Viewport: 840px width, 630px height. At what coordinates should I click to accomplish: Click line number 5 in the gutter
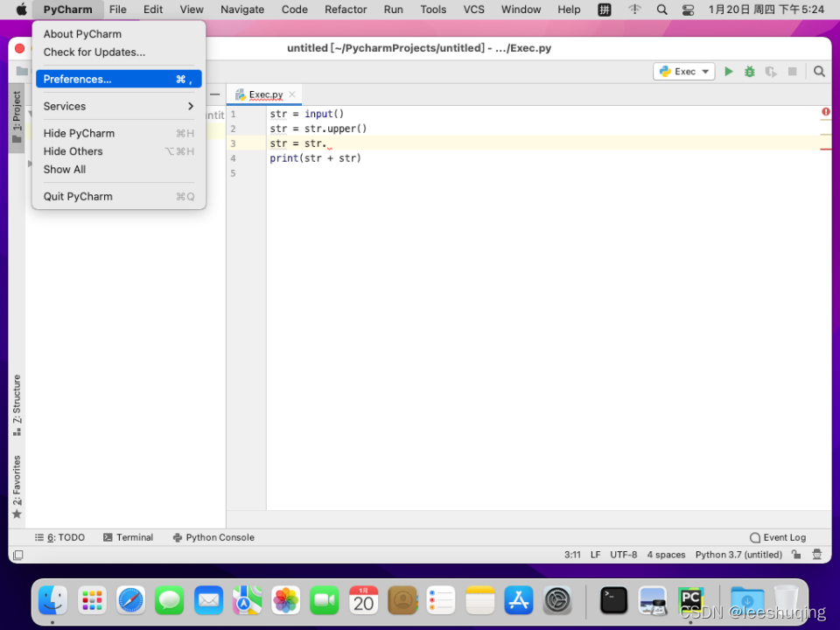pos(233,173)
